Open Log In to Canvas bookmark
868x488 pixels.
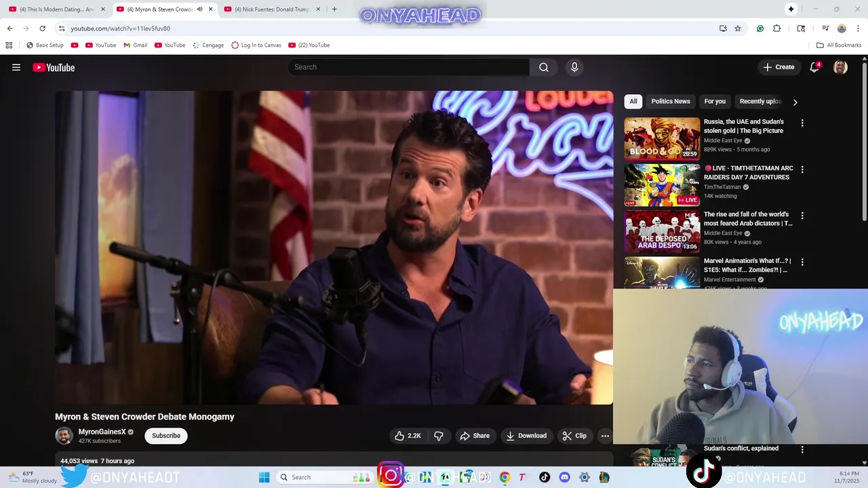[256, 45]
